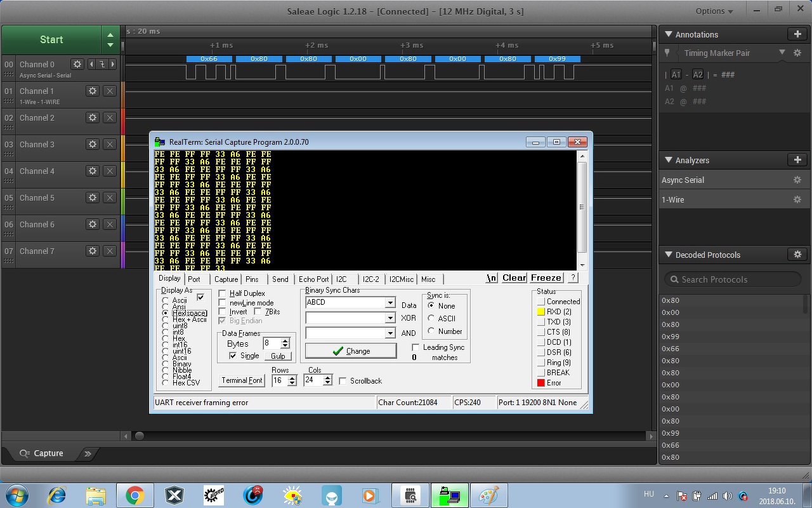Screen dimensions: 812x508
Task: Open RealTerm Echo Port tab
Action: [313, 279]
